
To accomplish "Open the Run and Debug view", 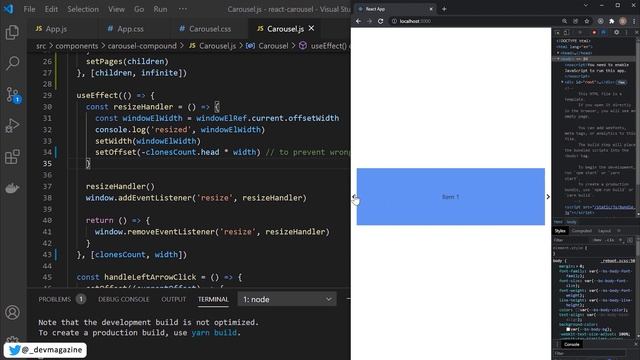I will 12,126.
